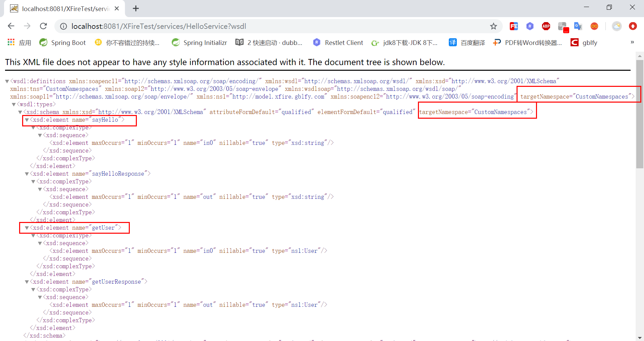This screenshot has height=341, width=644.
Task: Open the 百度翻译 bookmark
Action: pos(467,43)
